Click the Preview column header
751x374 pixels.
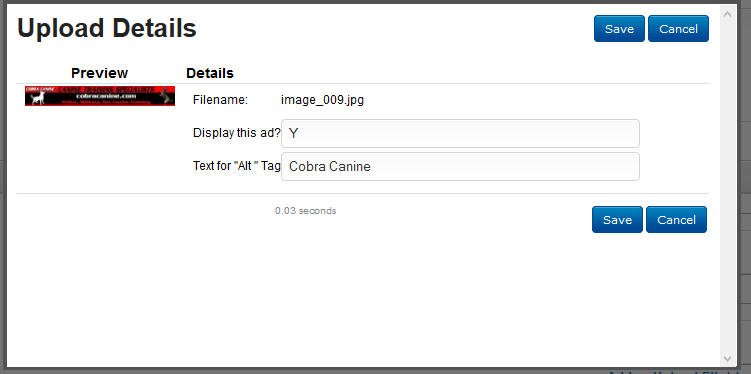tap(100, 73)
